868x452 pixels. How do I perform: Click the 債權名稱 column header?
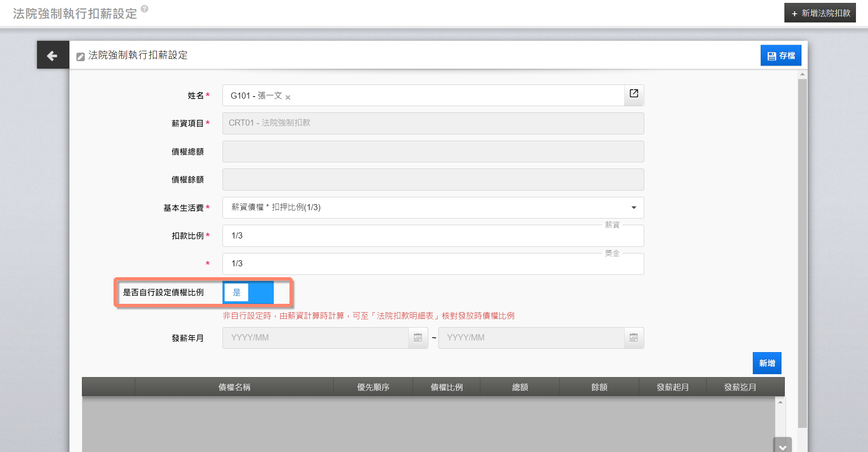234,387
